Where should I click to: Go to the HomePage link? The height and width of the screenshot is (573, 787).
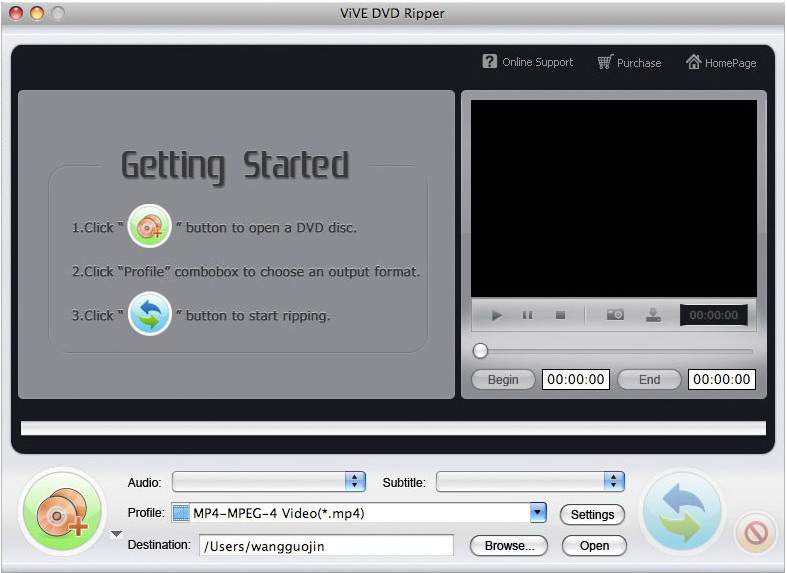point(730,63)
